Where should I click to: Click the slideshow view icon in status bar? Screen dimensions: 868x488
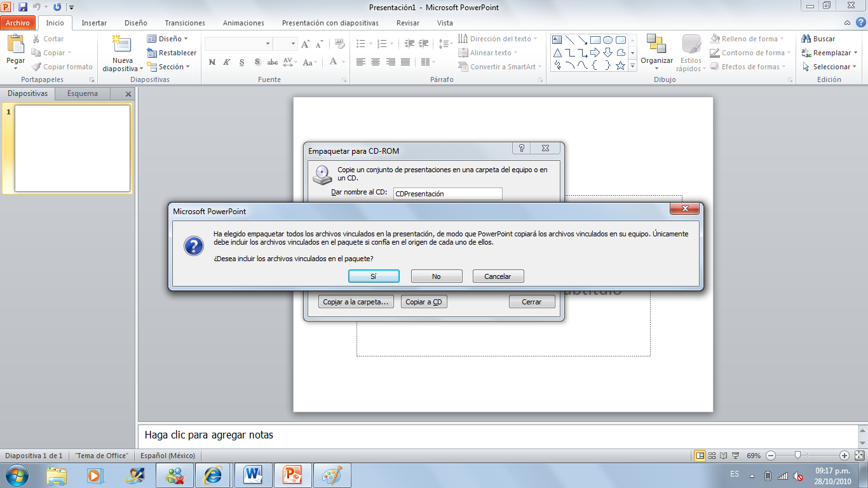tap(735, 456)
